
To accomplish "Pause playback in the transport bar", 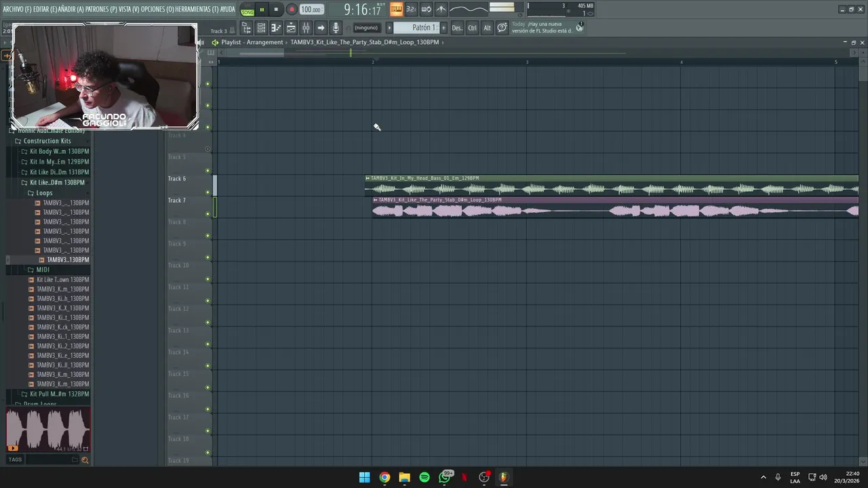I will (x=262, y=9).
